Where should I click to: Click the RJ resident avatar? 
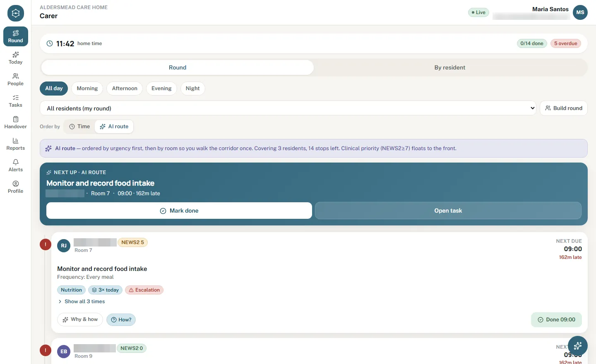click(64, 246)
